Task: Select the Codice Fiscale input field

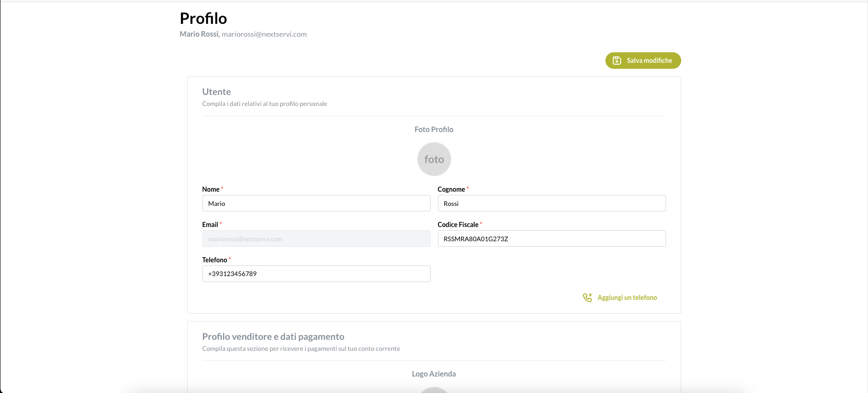Action: pyautogui.click(x=551, y=238)
